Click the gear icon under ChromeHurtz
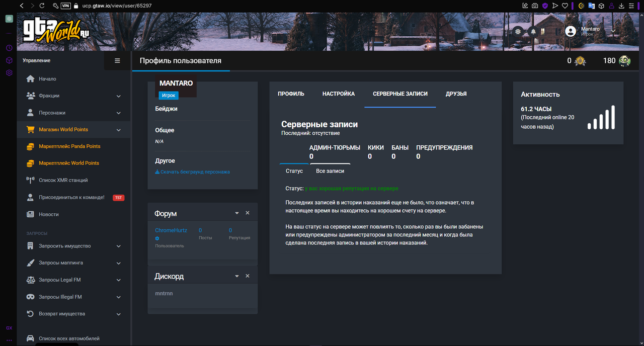Viewport: 644px width, 346px height. (157, 238)
